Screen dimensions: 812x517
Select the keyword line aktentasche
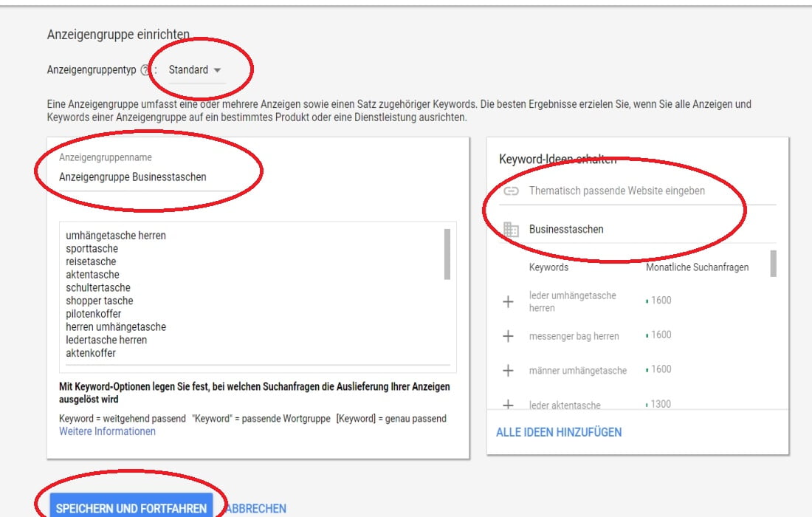[92, 275]
